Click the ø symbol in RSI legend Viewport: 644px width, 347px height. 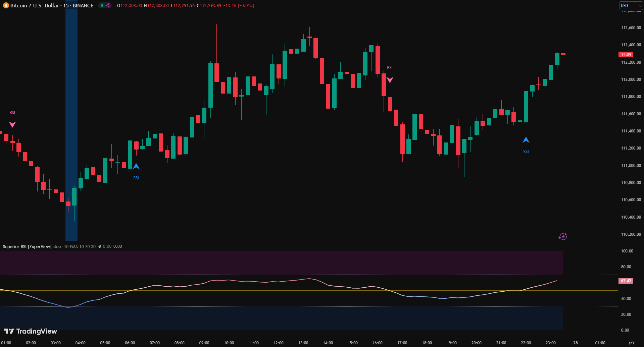99,246
